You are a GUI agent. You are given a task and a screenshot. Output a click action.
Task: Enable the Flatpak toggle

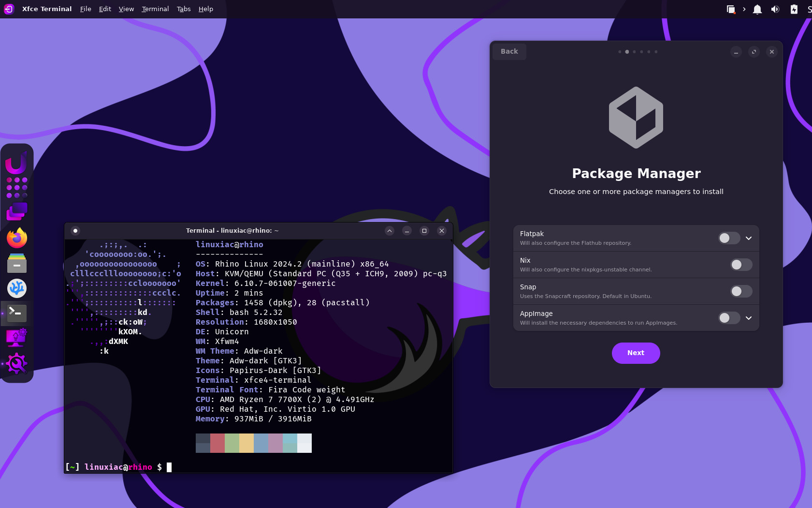[x=729, y=238]
